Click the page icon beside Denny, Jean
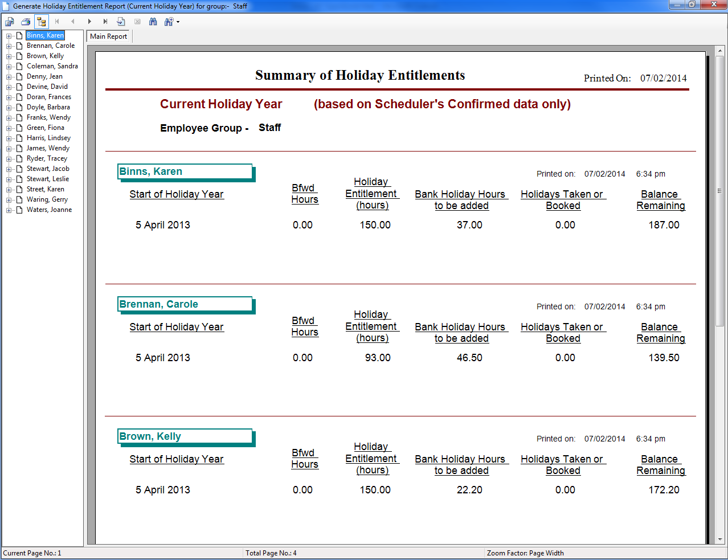 pos(19,76)
